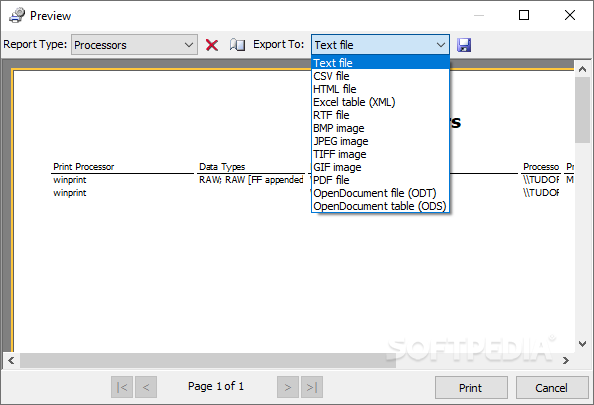Click the Print Processor column header
594x405 pixels.
click(x=84, y=167)
